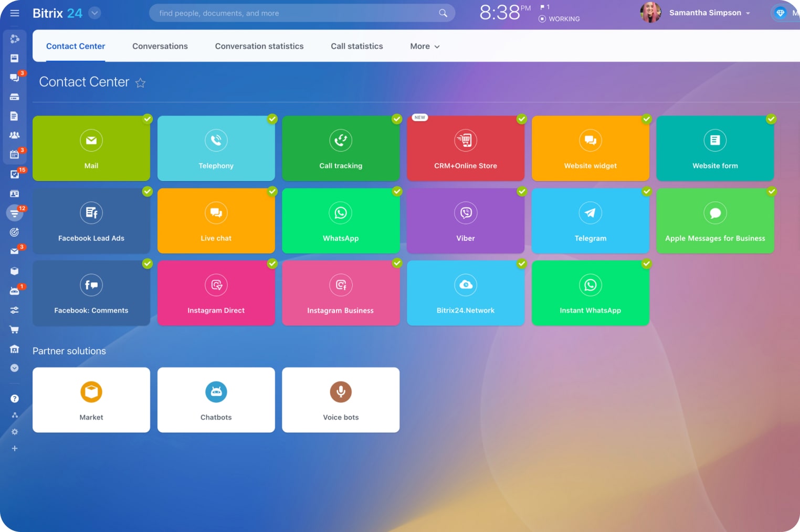Screen dimensions: 800x532
Task: Toggle the green checkmark on the Mail tile
Action: pos(147,119)
